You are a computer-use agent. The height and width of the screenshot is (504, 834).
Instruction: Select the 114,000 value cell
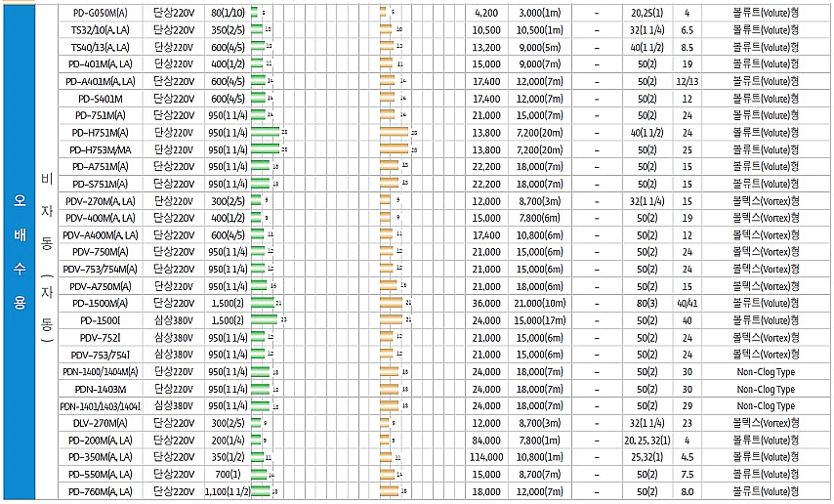(x=485, y=457)
